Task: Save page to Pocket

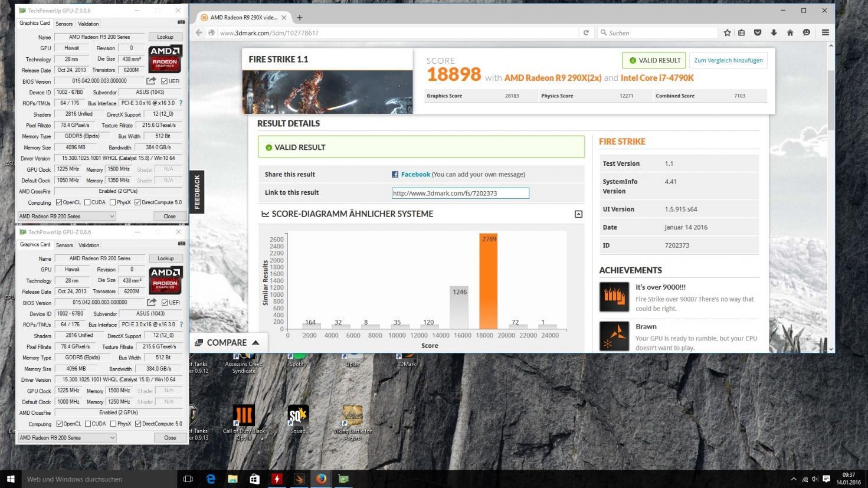Action: pyautogui.click(x=758, y=33)
